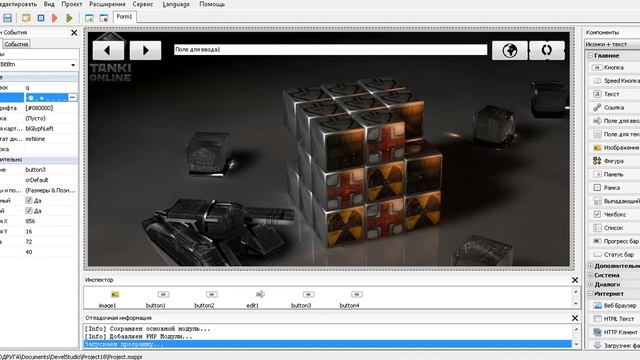Screen dimensions: 640x360
Task: Open the Language menu
Action: (x=176, y=4)
